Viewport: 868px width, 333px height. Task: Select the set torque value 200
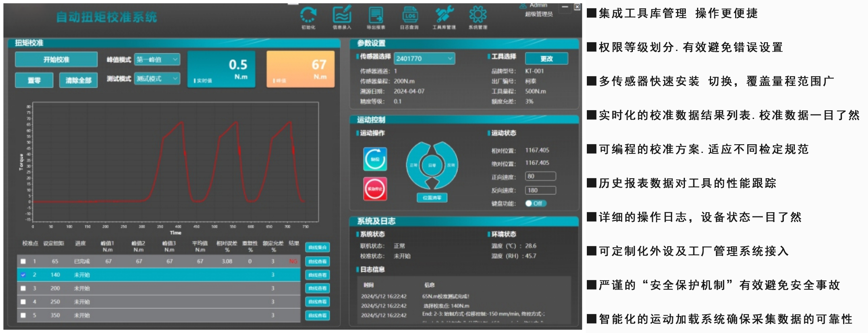[x=55, y=288]
